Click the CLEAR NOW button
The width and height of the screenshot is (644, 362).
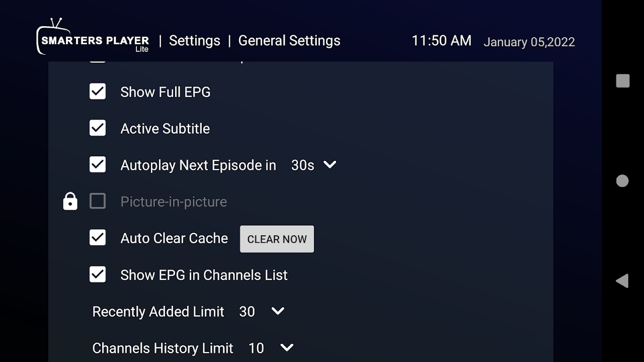point(277,239)
